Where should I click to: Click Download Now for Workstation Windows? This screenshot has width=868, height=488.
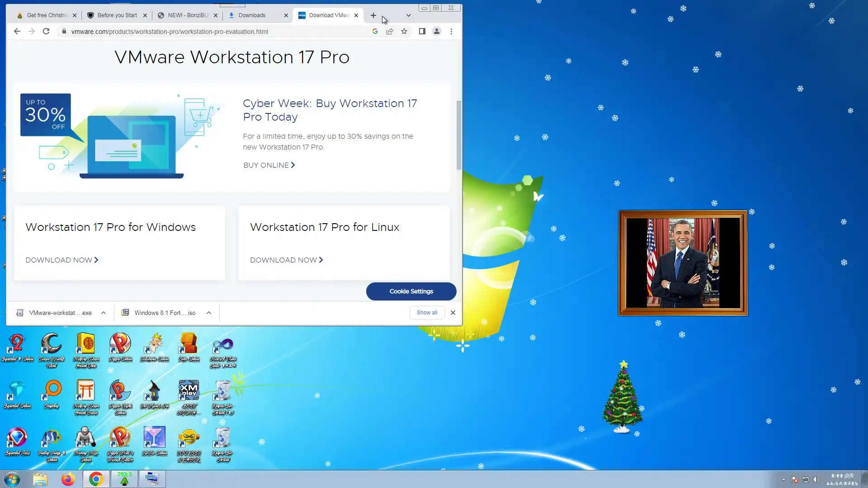click(x=62, y=260)
